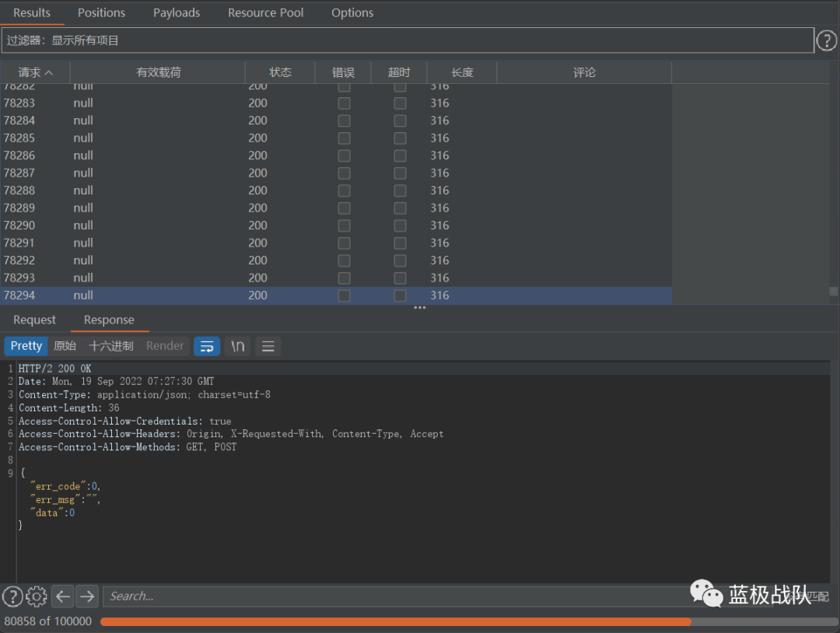Select request row 78293
This screenshot has width=840, height=633.
point(336,278)
